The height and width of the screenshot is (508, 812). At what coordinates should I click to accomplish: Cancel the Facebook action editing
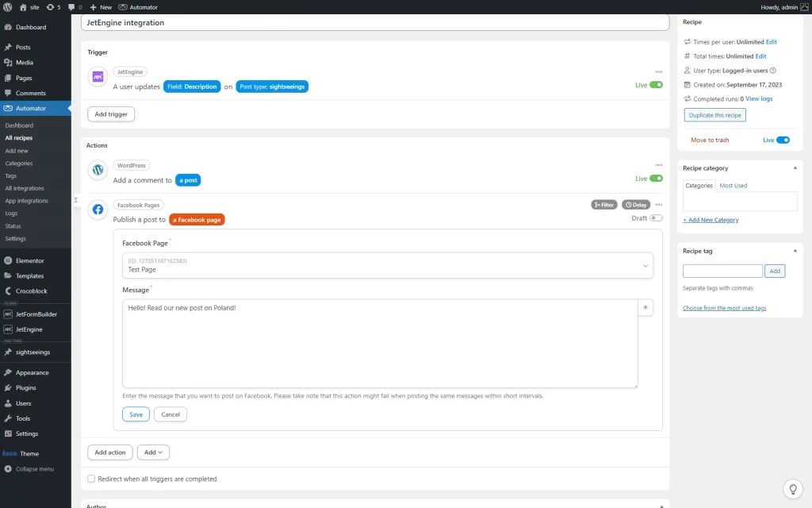tap(170, 414)
